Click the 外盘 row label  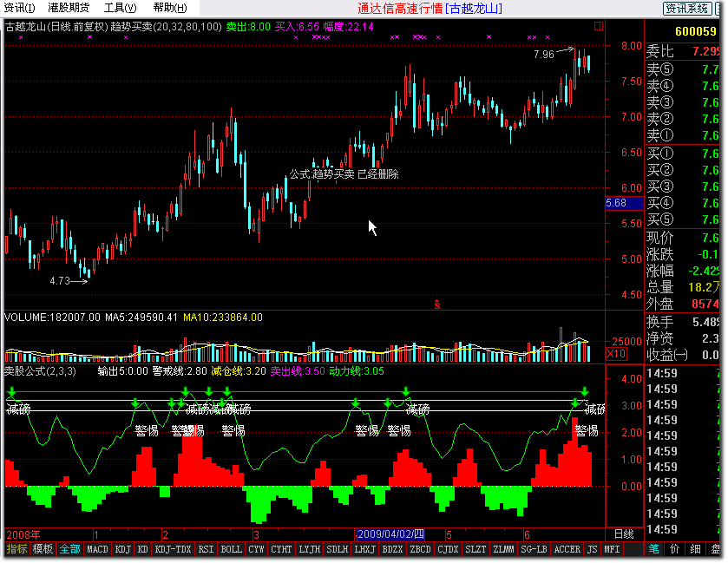(659, 304)
